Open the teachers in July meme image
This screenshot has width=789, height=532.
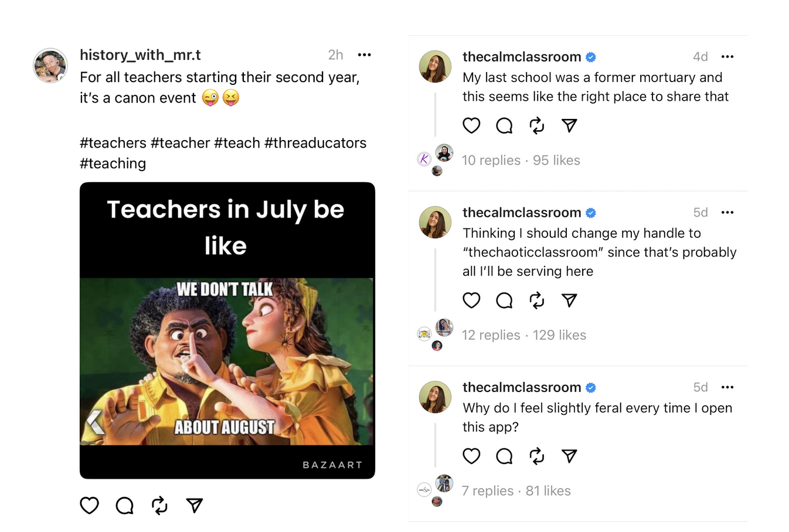tap(227, 328)
